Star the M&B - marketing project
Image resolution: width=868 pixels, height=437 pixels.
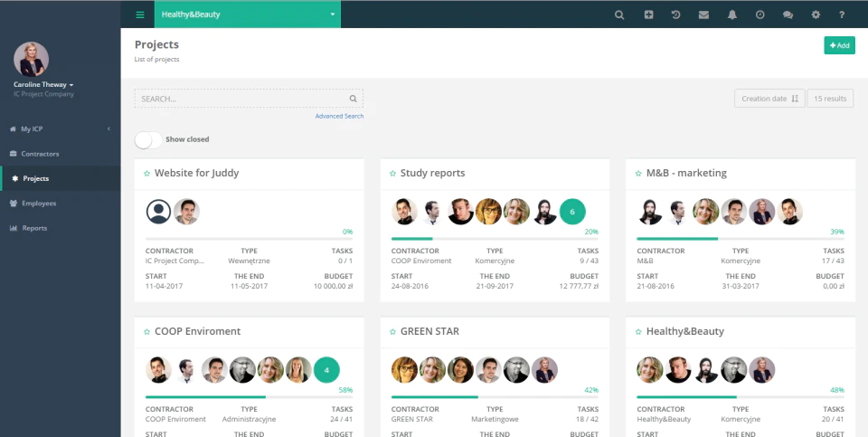pos(638,174)
